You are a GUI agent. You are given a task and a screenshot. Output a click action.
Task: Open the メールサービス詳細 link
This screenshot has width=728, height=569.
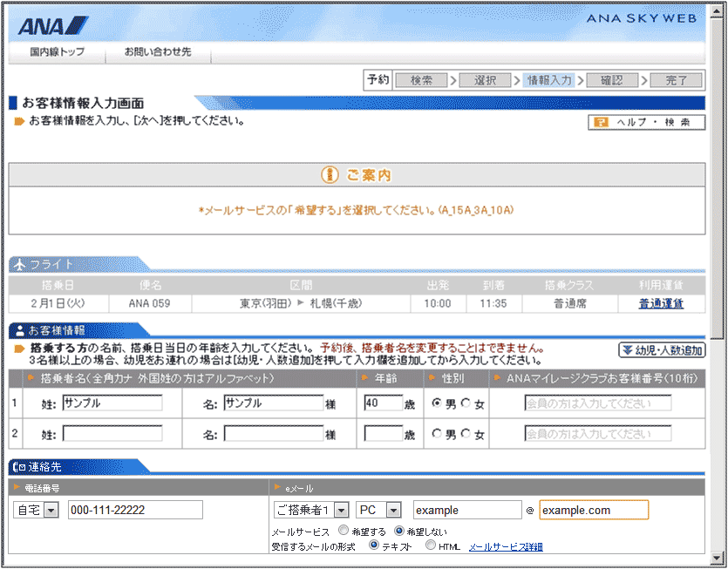click(506, 547)
